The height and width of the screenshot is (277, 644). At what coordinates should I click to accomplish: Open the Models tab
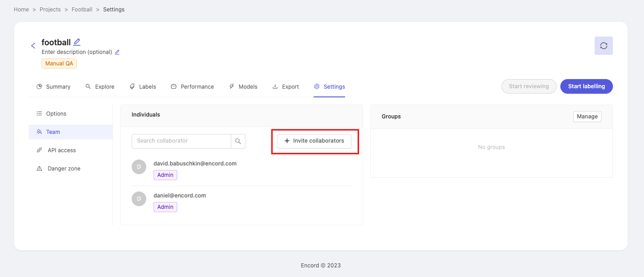tap(243, 87)
